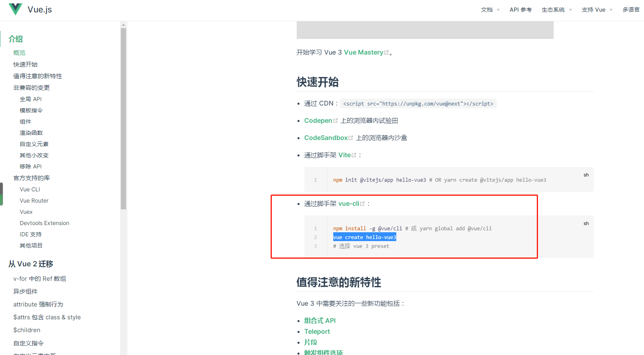Open the 片段 feature link
Viewport: 644px width, 355px height.
pos(311,342)
